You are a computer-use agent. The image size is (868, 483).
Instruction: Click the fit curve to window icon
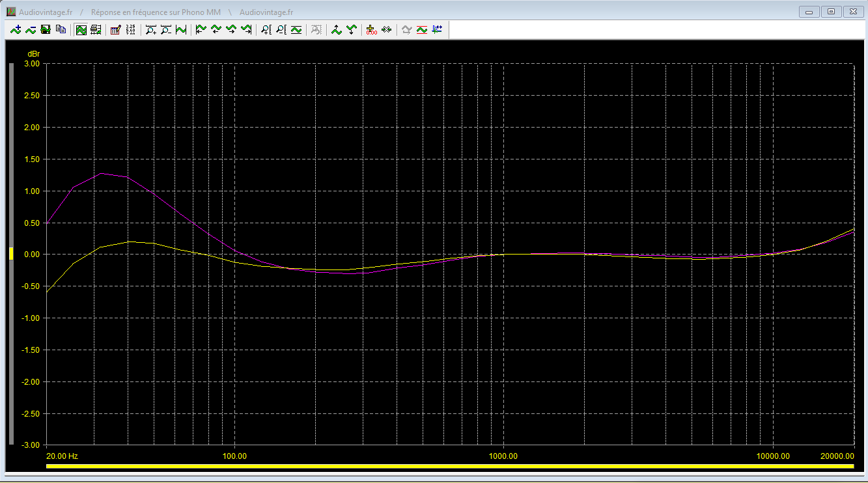coord(181,29)
